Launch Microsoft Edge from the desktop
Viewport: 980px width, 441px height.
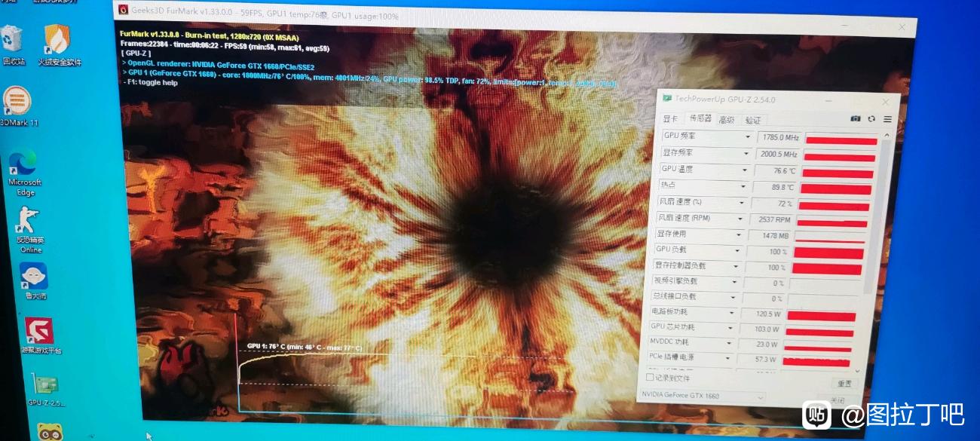(x=24, y=172)
